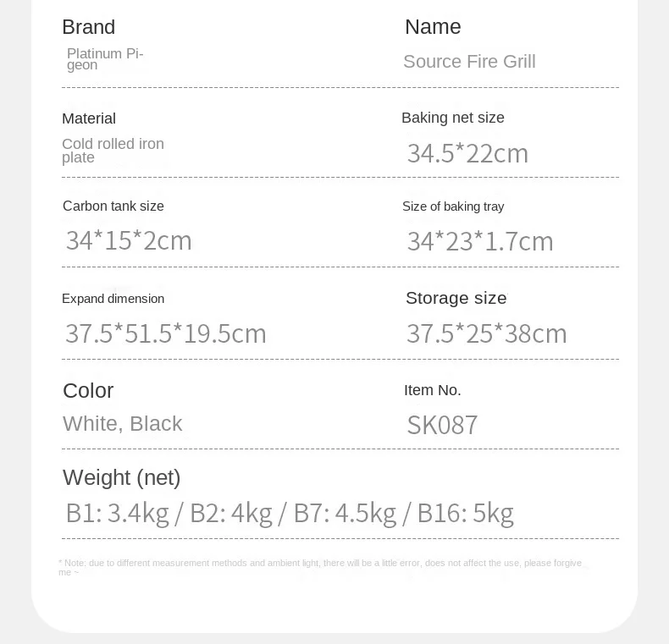Select the 37.5*51.5*19.5cm value

click(x=166, y=333)
